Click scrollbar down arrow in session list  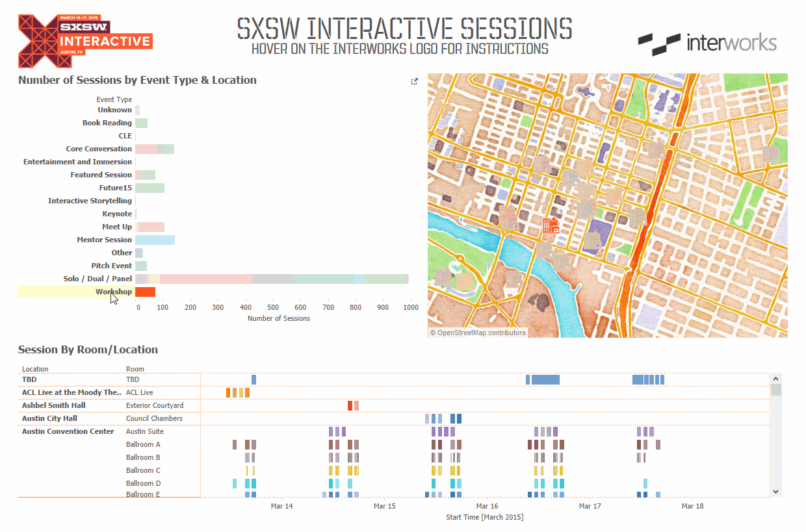coord(775,492)
